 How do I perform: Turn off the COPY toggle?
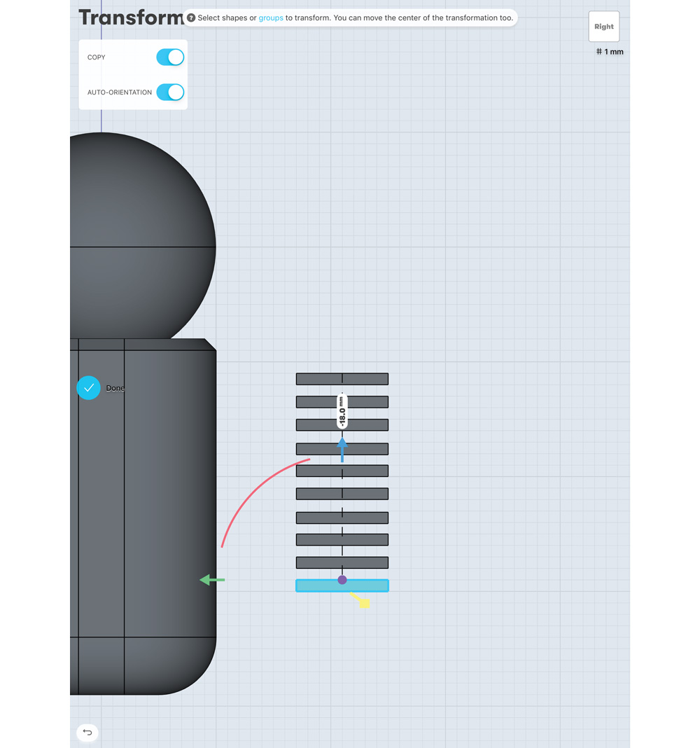(x=170, y=57)
